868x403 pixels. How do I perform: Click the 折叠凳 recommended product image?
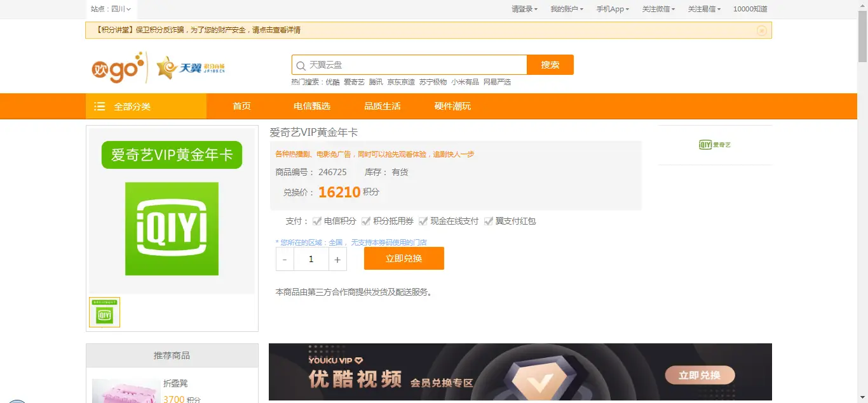tap(125, 392)
